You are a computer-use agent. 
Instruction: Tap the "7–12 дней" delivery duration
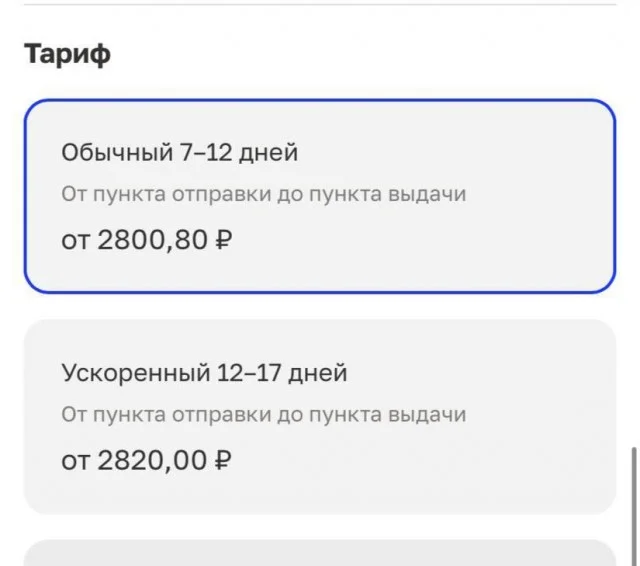[240, 153]
